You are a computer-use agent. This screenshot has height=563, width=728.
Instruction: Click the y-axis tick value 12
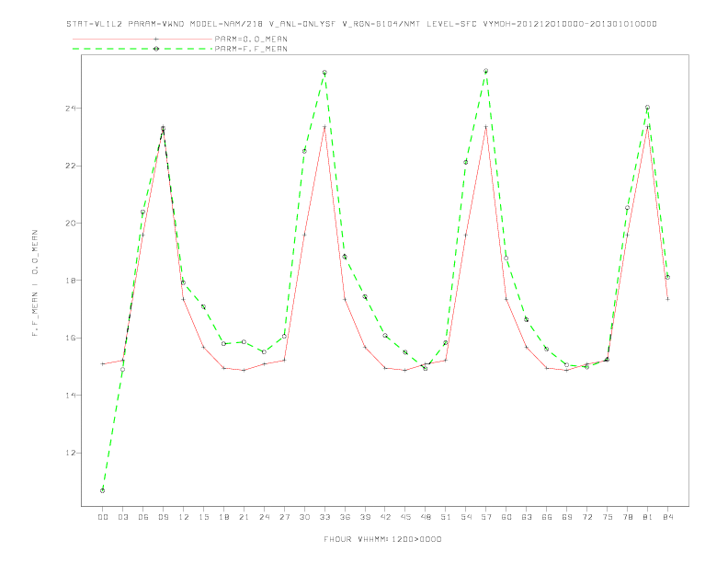(71, 453)
